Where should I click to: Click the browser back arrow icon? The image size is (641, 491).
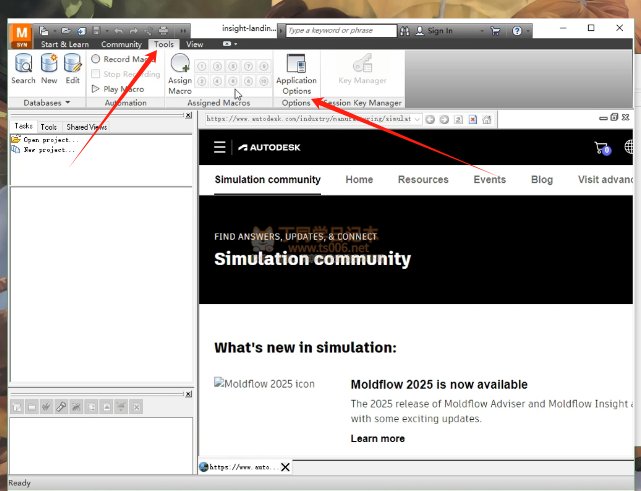coord(430,119)
